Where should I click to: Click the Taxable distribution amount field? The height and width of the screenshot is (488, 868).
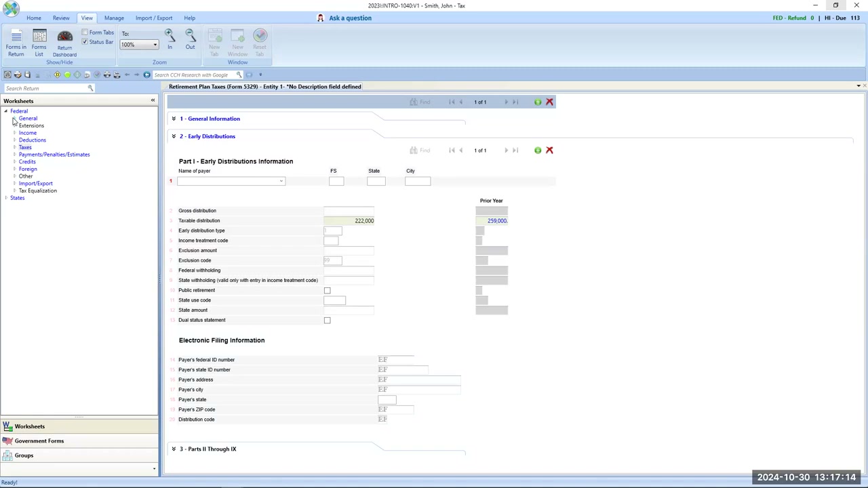pyautogui.click(x=349, y=221)
